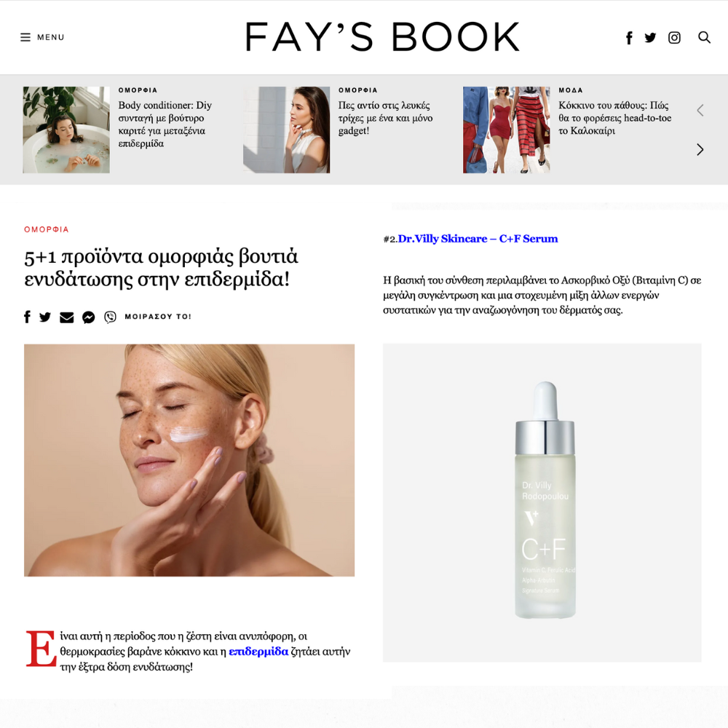This screenshot has width=728, height=728.
Task: Open the bathtub woman thumbnail
Action: (66, 130)
